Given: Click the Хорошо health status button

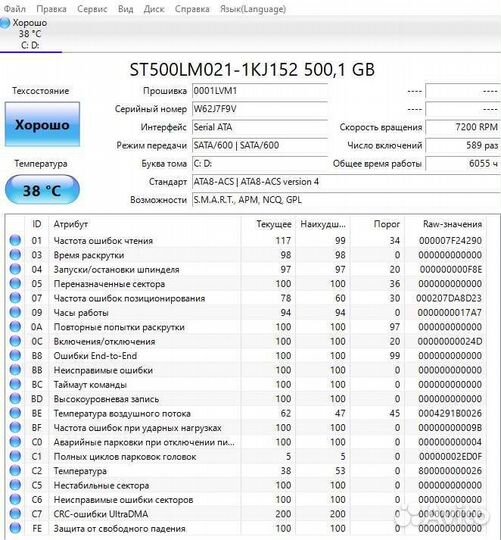Looking at the screenshot, I should (42, 124).
